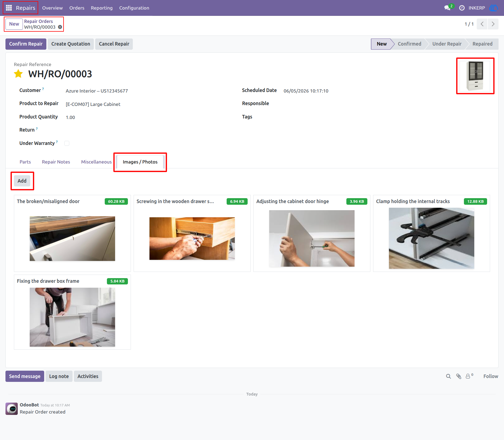Viewport: 504px width, 440px height.
Task: Go to previous record with left chevron
Action: [482, 24]
